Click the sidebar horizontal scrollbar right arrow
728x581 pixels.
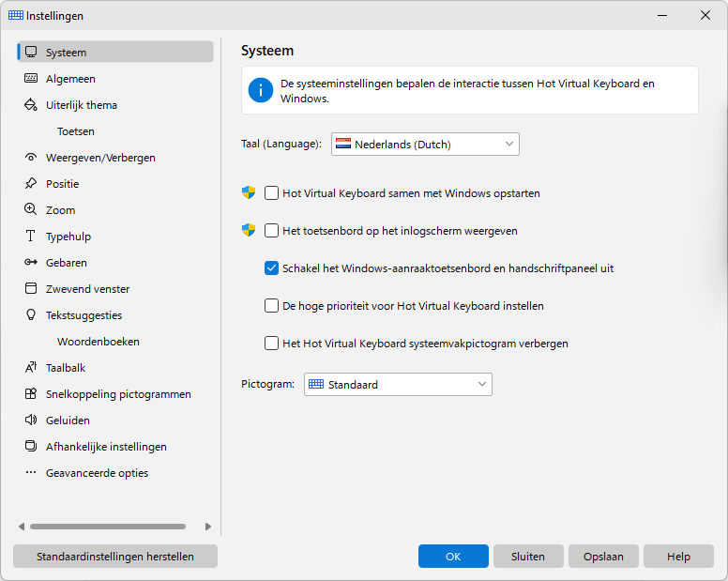(x=208, y=527)
